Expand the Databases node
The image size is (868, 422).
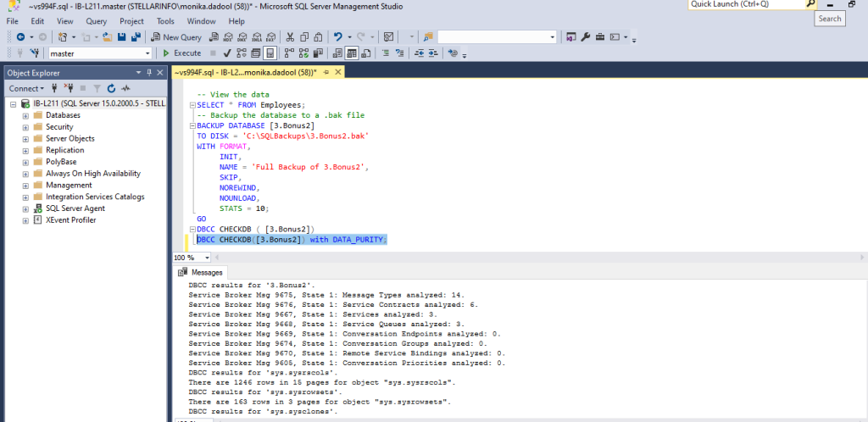coord(25,115)
